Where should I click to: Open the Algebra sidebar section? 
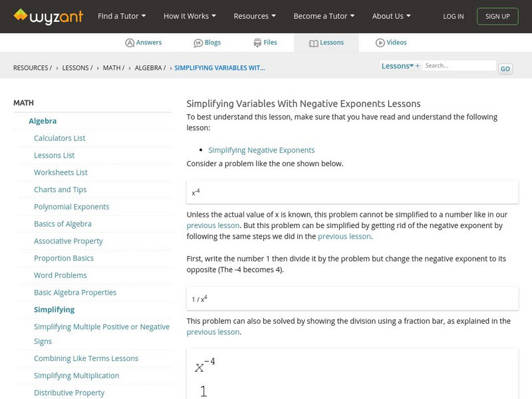pos(43,121)
